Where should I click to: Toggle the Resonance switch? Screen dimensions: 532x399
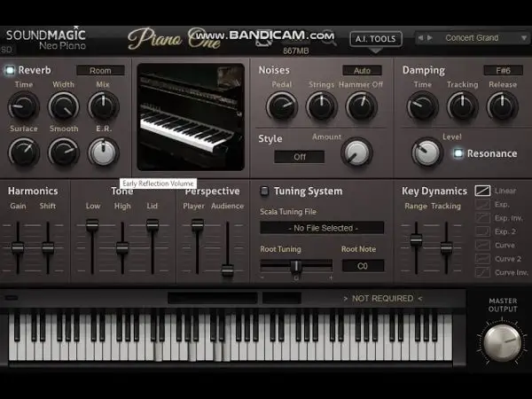[458, 153]
